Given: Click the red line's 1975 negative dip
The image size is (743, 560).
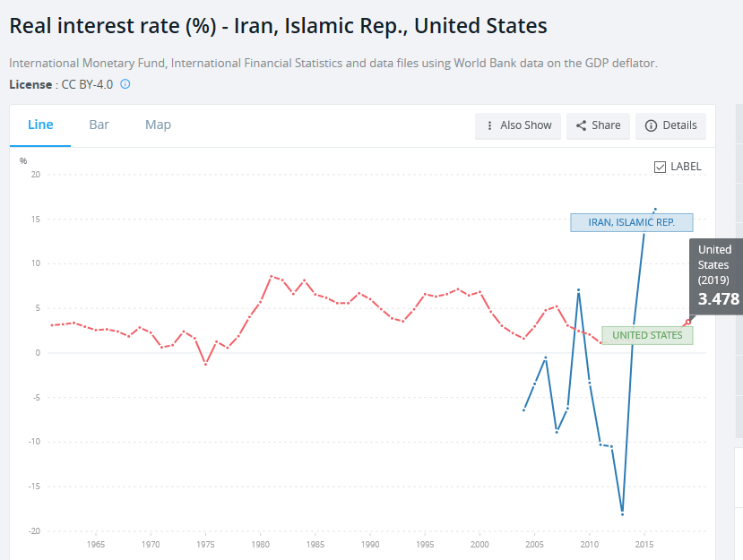Looking at the screenshot, I should (x=205, y=364).
